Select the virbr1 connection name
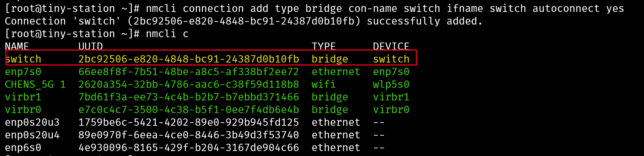 (x=23, y=97)
